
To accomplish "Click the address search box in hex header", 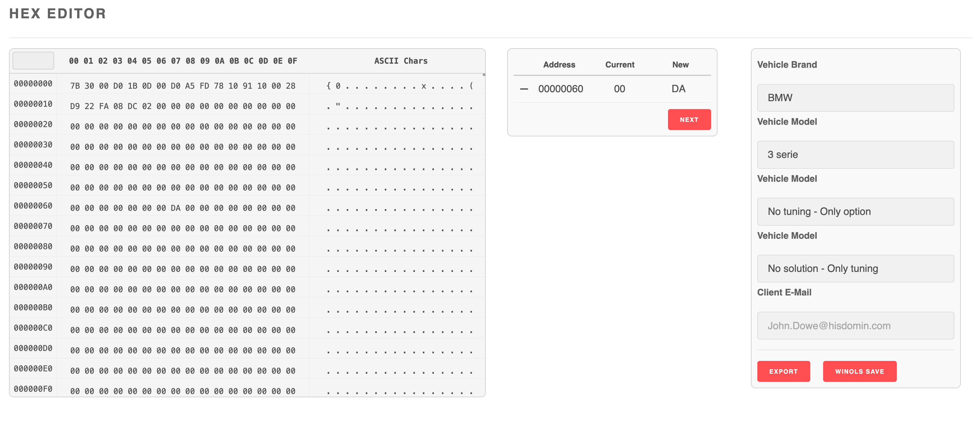I will [x=33, y=61].
